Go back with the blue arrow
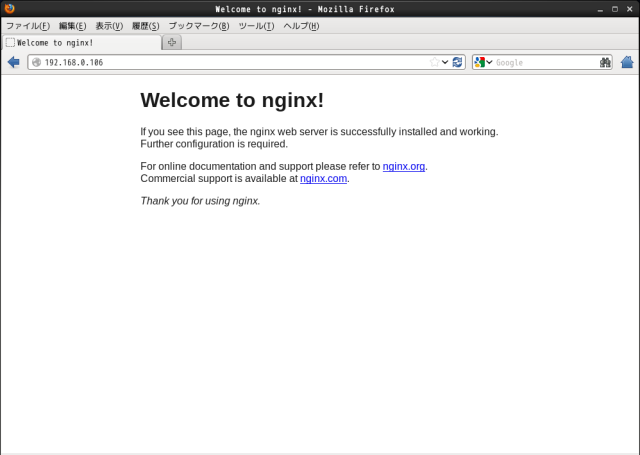 (13, 62)
